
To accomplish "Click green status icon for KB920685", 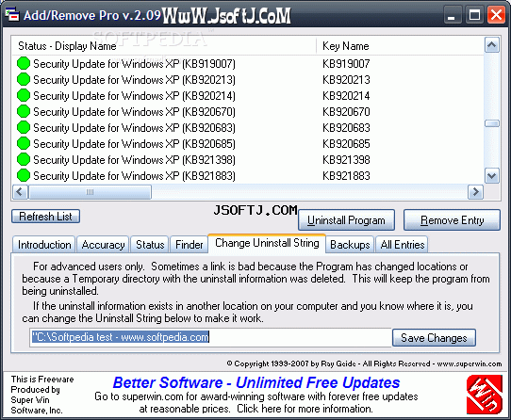I will tap(24, 143).
